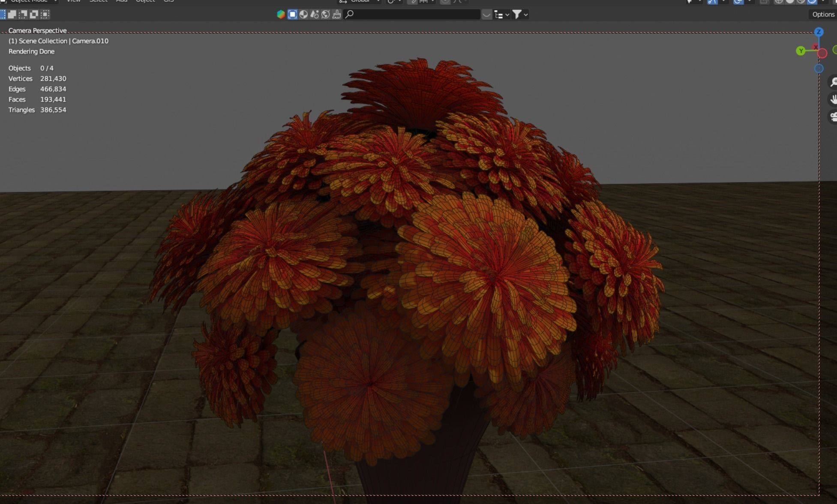Viewport: 837px width, 504px height.
Task: Choose the Intersect Selection mode icon
Action: tap(45, 15)
